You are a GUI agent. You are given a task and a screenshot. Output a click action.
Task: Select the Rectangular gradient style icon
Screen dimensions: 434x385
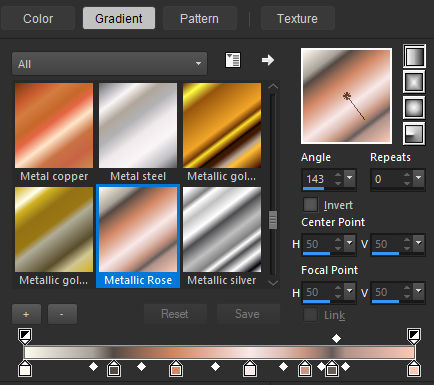click(x=414, y=82)
